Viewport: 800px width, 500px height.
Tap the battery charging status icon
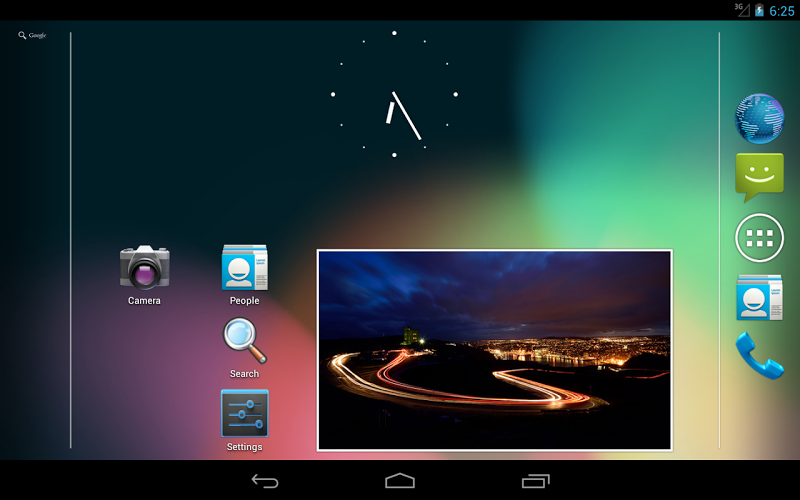[x=759, y=10]
